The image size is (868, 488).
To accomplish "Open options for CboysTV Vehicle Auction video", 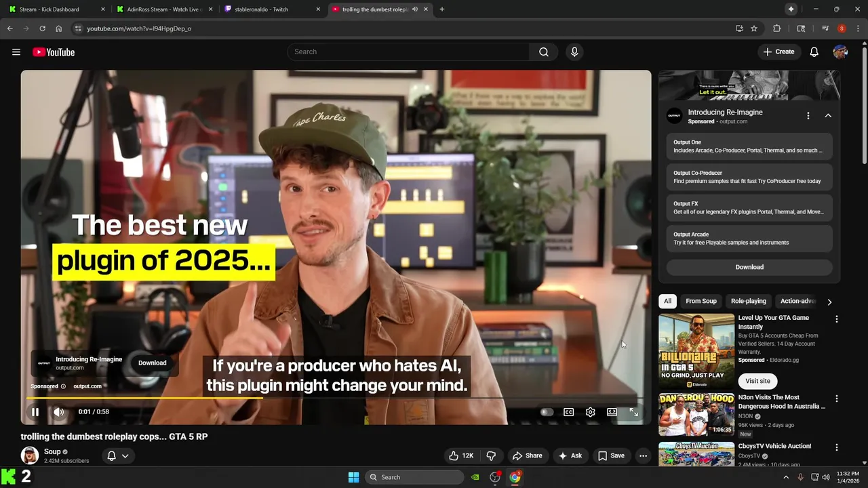I will 836,447.
